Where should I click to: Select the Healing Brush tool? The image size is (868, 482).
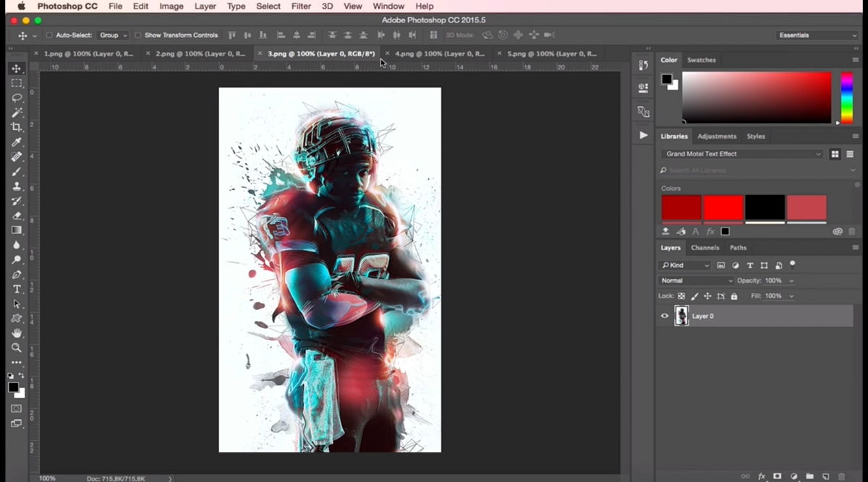pos(16,157)
